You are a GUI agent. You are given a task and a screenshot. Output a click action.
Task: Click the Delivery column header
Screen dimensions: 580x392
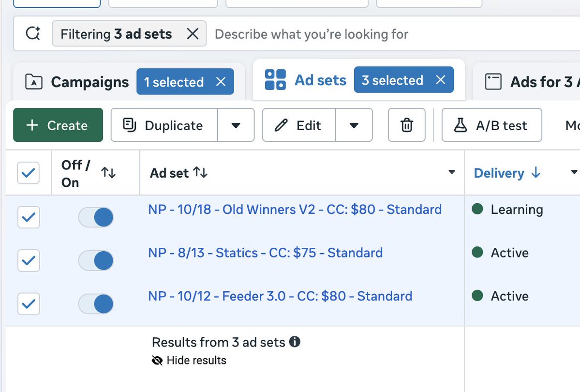[x=499, y=173]
